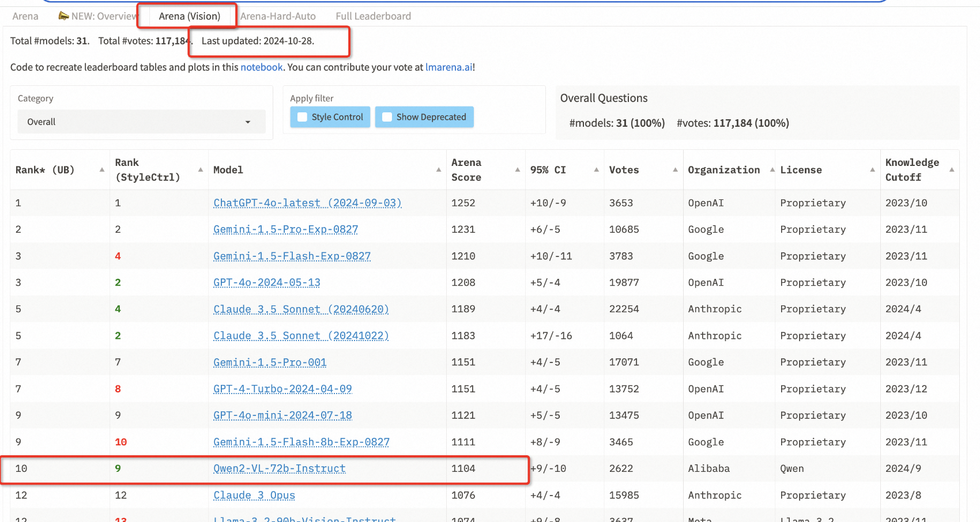Viewport: 980px width, 522px height.
Task: Select the '#votes: 117,184 (100%)' text
Action: [x=733, y=123]
